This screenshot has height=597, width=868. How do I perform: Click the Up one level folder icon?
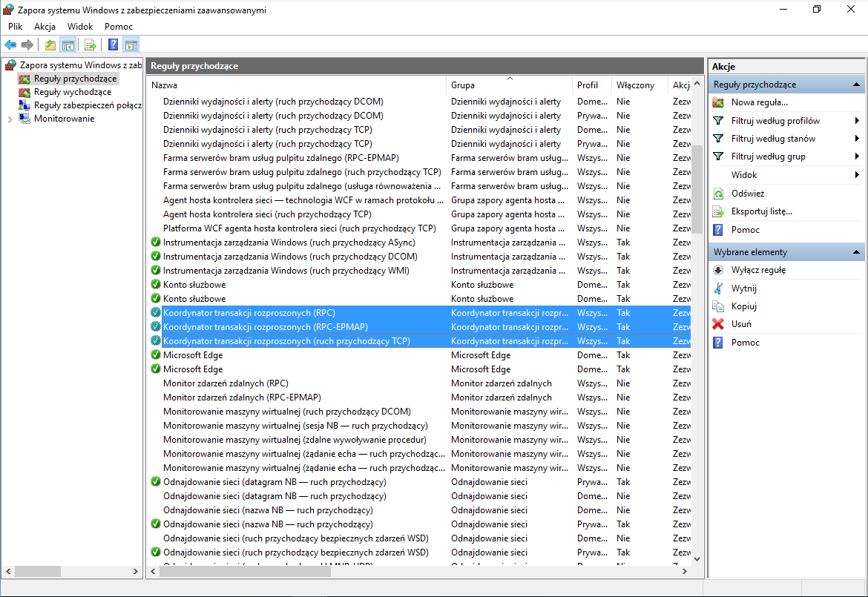point(50,45)
